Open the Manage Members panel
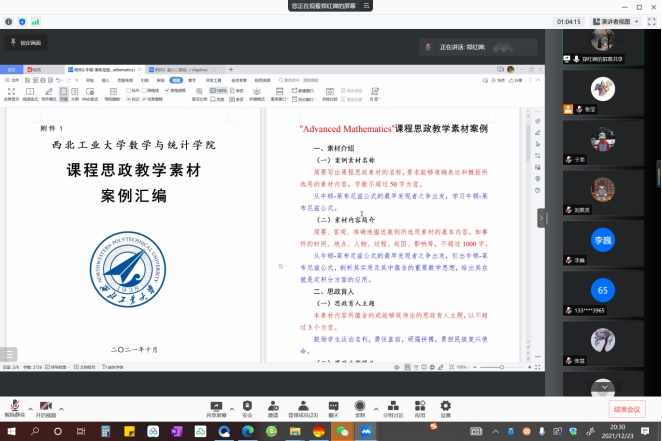This screenshot has height=441, width=662. click(x=303, y=405)
